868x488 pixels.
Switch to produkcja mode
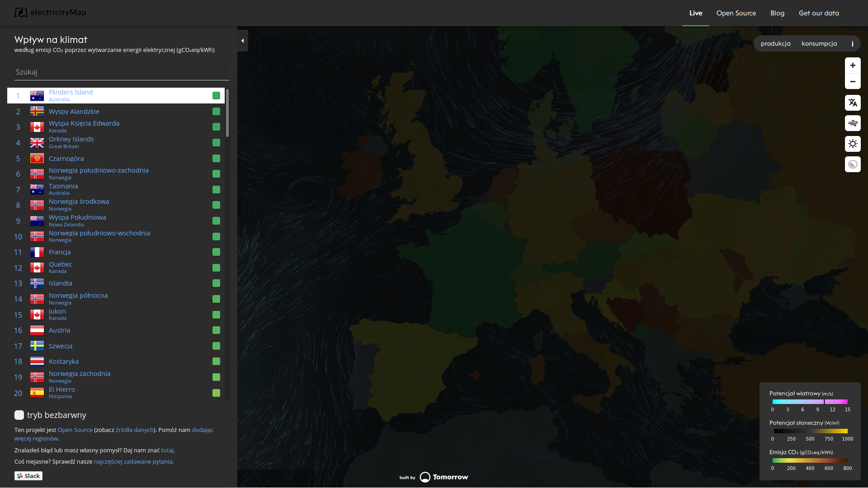775,43
